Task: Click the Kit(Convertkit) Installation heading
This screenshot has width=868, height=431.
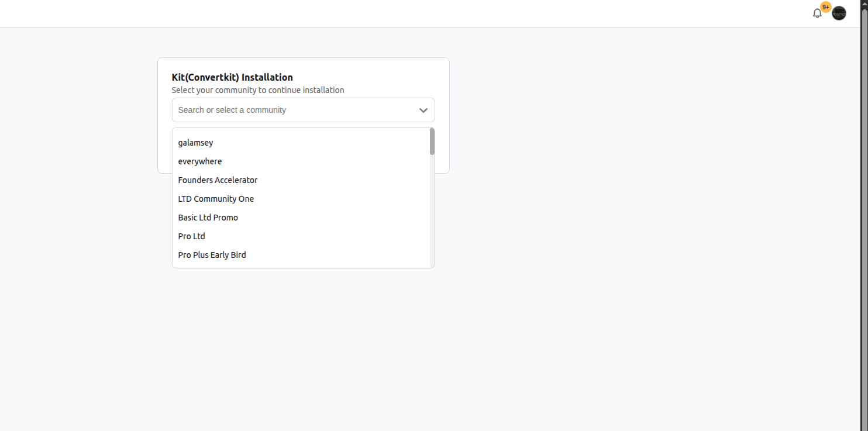Action: (232, 77)
